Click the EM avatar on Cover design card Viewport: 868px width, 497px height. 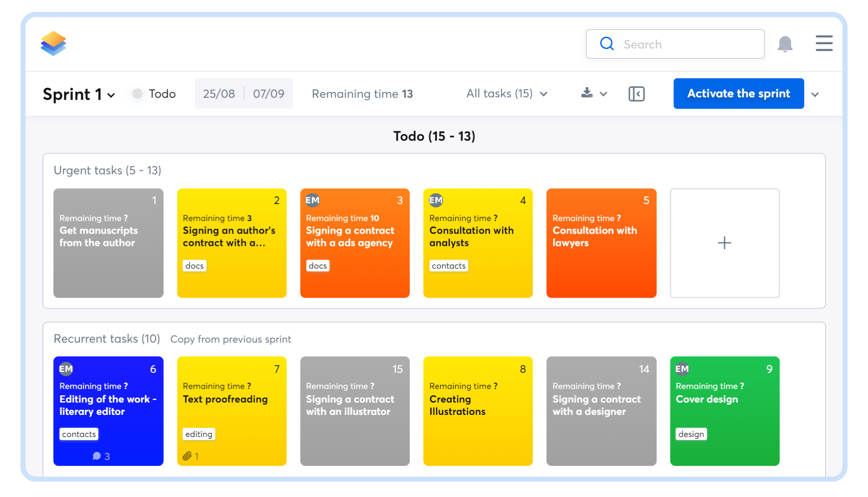point(682,369)
